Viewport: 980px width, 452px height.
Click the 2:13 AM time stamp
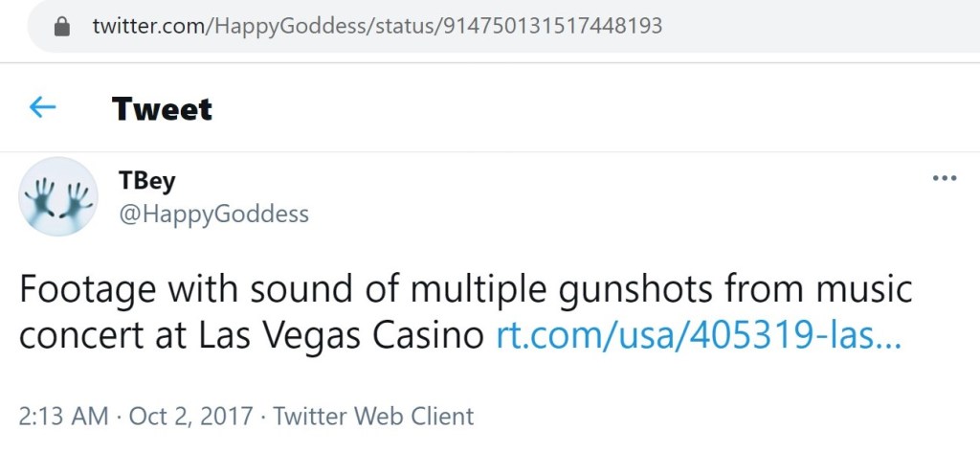point(63,417)
